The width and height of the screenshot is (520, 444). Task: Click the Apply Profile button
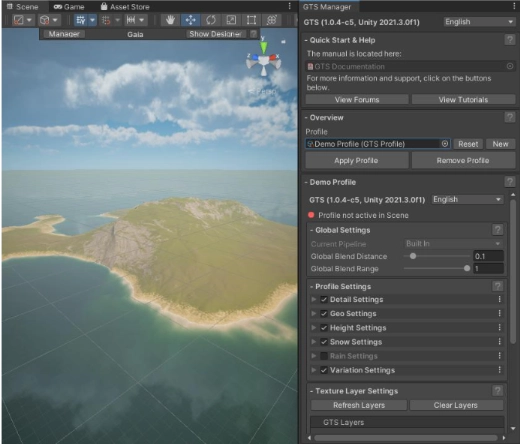click(x=357, y=161)
